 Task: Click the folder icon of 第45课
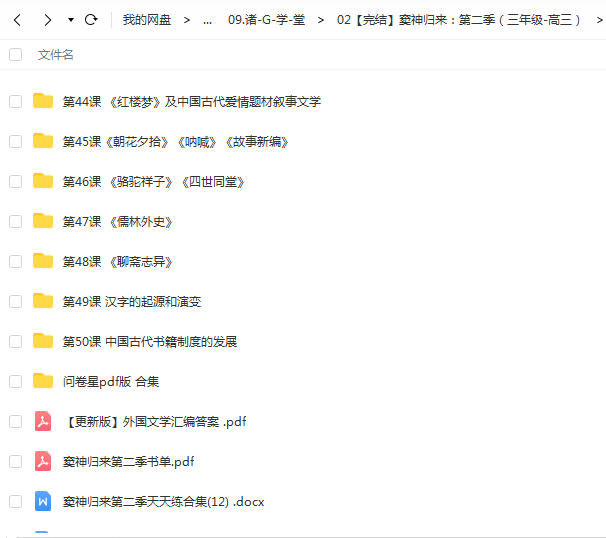tap(43, 141)
